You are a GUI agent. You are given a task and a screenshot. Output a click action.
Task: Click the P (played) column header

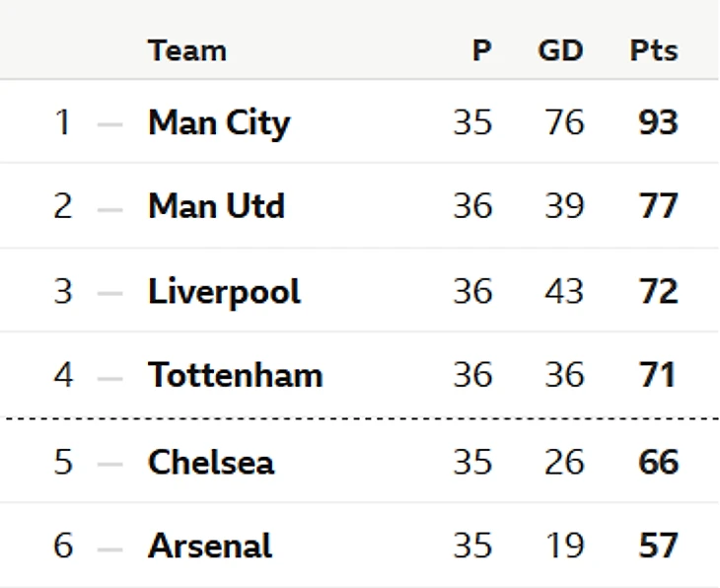[x=481, y=50]
